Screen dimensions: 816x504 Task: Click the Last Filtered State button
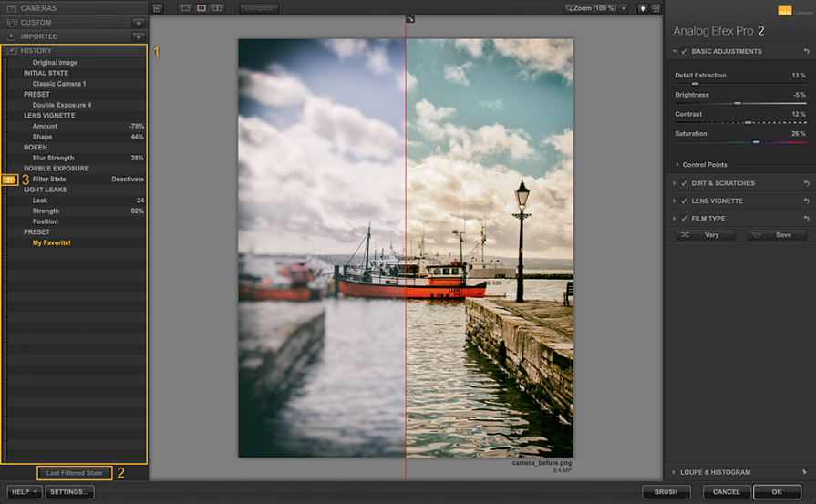[75, 473]
